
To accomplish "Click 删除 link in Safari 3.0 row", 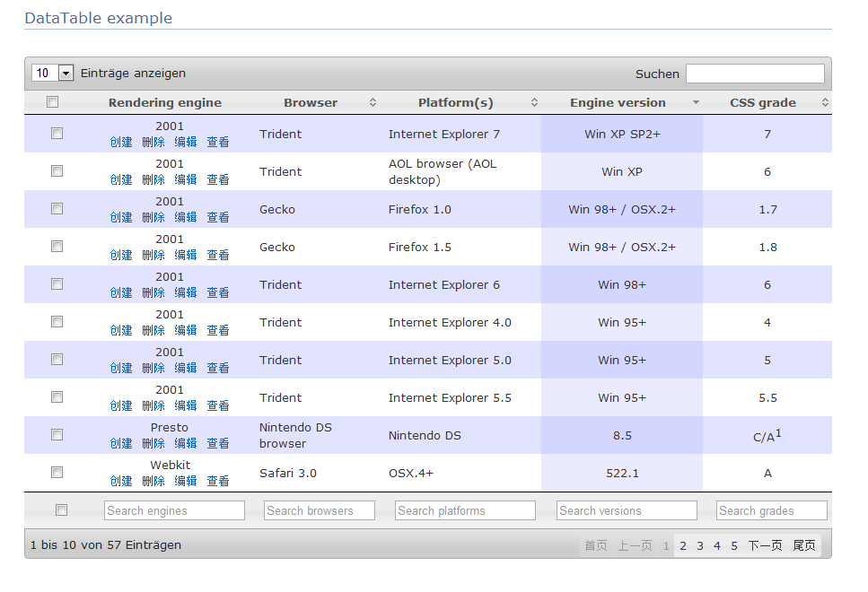I will coord(153,481).
